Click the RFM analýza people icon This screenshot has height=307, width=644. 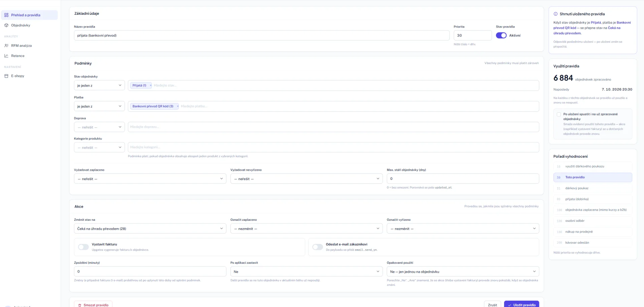(x=6, y=46)
